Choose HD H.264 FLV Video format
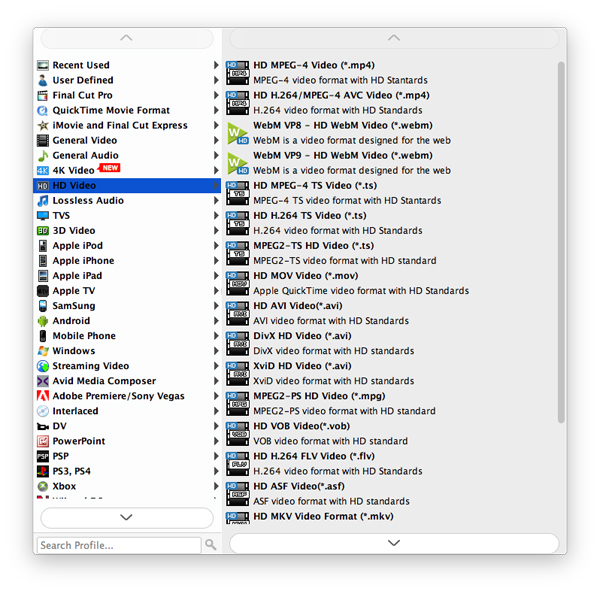Viewport: 600px width, 594px height. coord(314,456)
